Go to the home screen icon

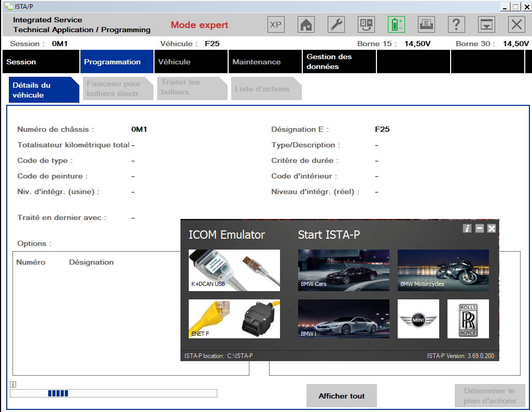[306, 25]
